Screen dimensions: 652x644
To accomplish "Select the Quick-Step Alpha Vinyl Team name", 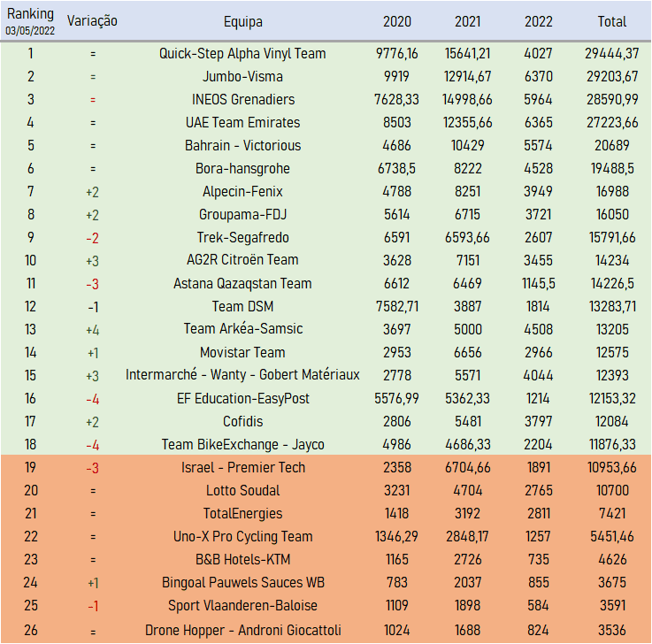I will (x=242, y=53).
